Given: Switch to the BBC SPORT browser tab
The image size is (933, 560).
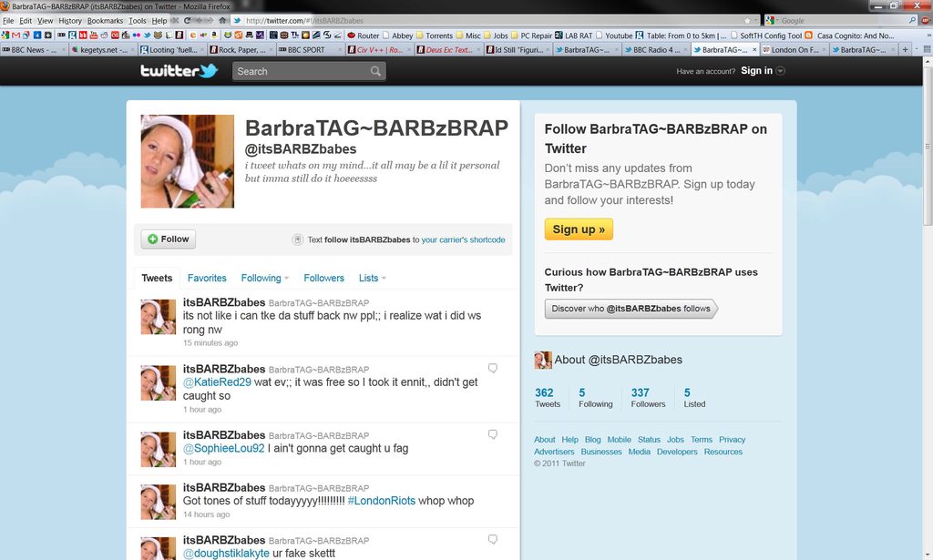Looking at the screenshot, I should pyautogui.click(x=306, y=50).
